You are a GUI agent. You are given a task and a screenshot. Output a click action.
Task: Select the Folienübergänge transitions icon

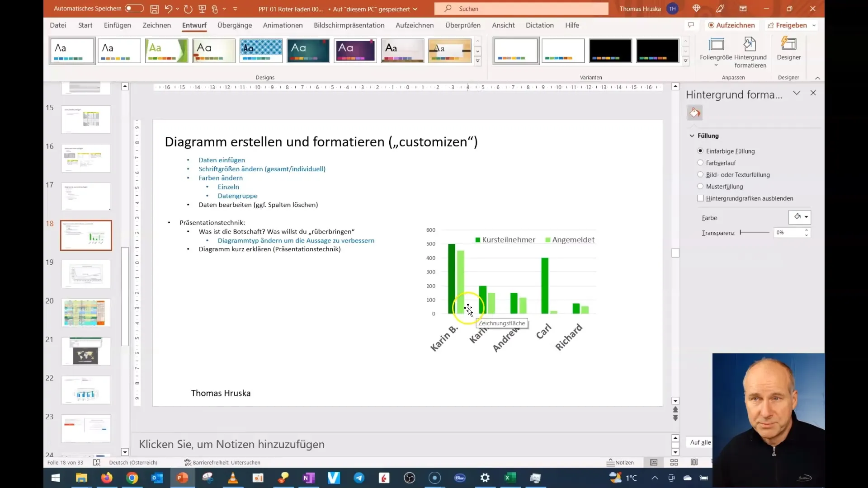235,25
